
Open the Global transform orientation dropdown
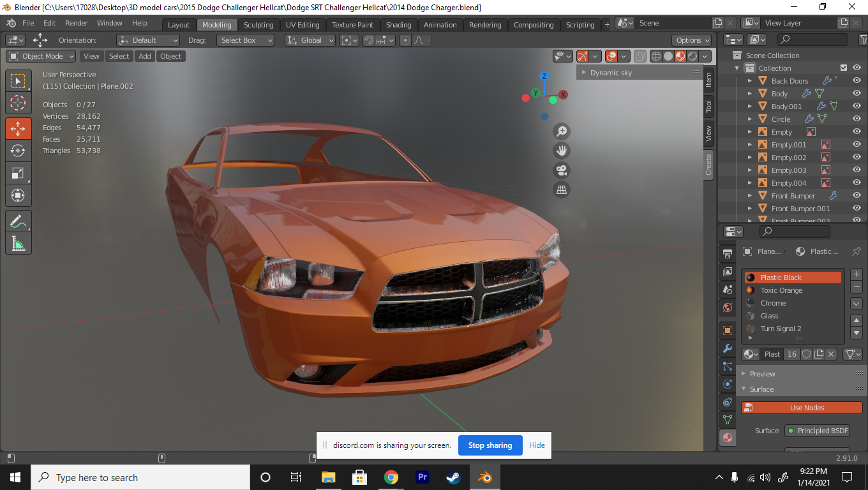(310, 40)
